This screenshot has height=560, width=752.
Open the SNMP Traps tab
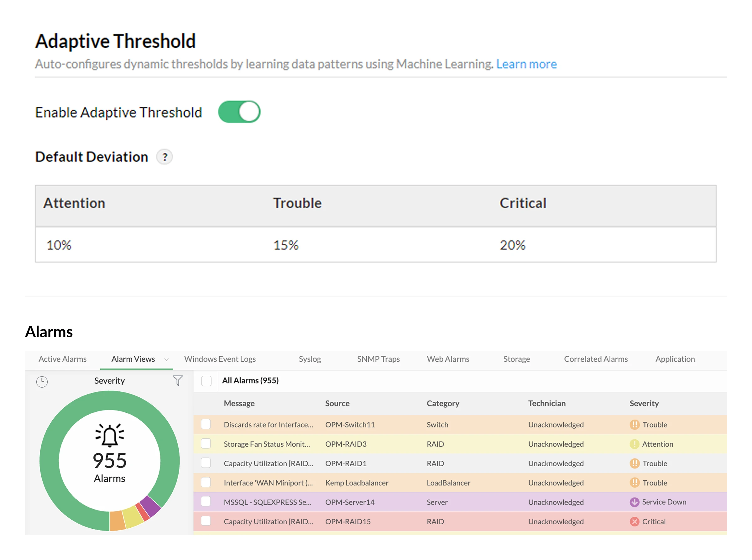378,359
